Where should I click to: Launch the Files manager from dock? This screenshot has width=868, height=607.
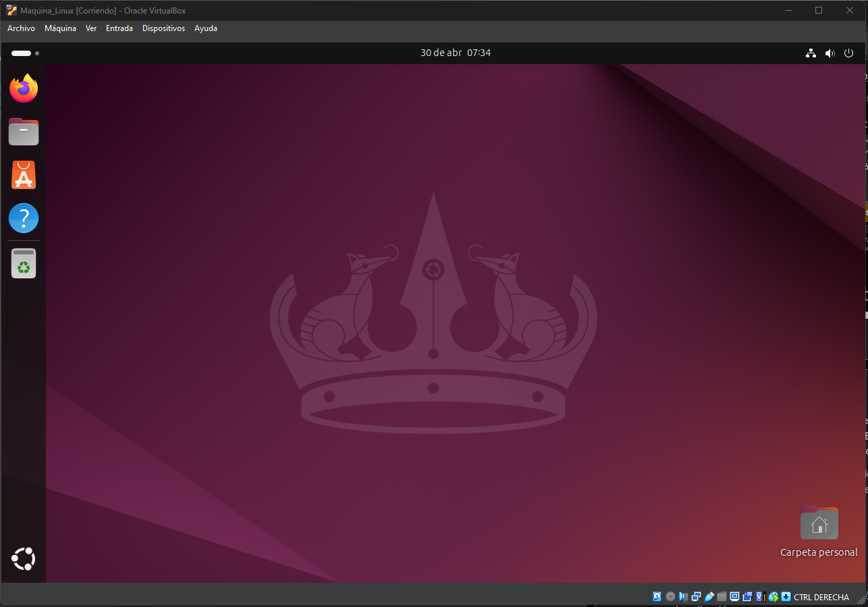coord(24,132)
